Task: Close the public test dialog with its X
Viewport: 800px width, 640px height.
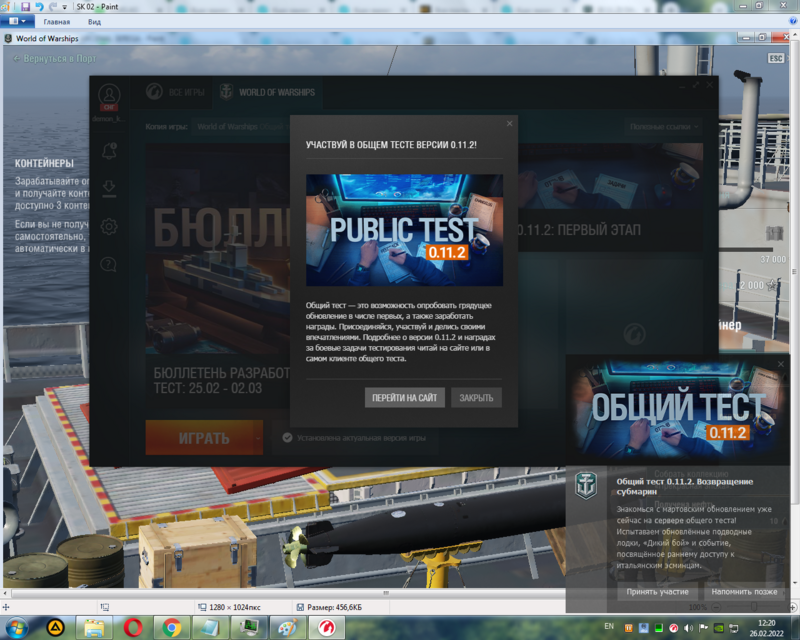Action: 509,124
